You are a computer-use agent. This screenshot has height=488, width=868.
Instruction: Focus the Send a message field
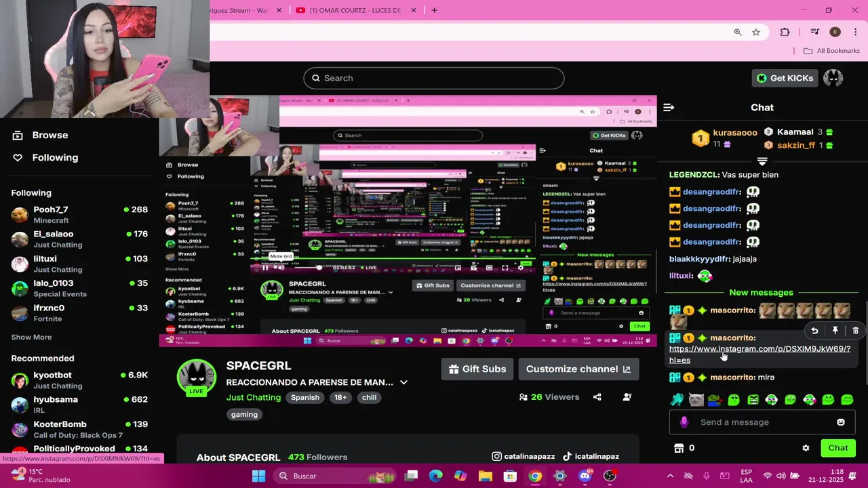coord(762,422)
